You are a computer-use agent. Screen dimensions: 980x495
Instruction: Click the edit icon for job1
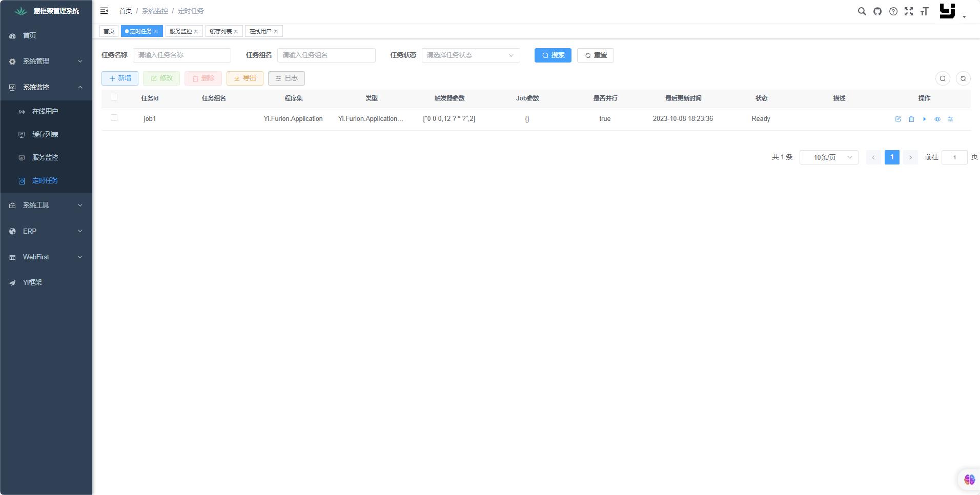[898, 119]
